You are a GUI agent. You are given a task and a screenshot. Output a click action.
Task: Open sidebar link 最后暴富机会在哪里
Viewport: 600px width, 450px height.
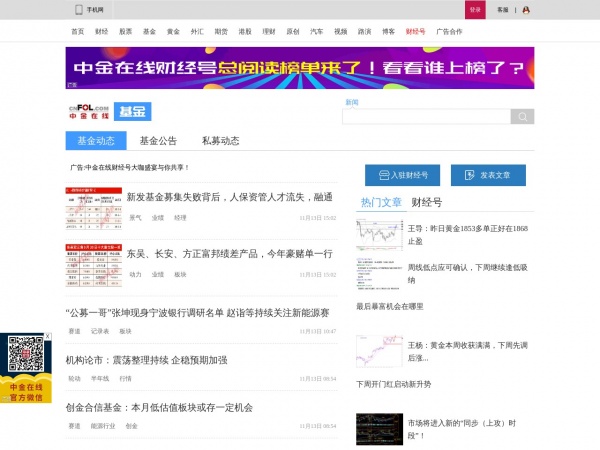point(390,307)
